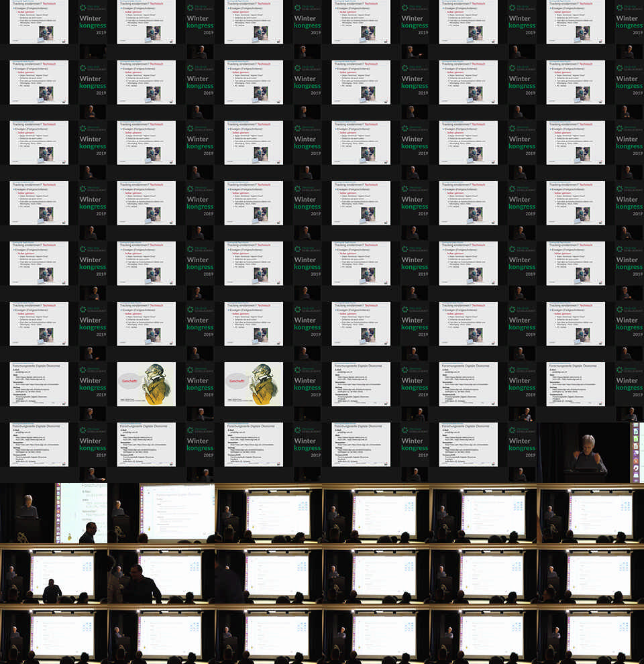Open frame with two people standing in foreground

coord(161,574)
